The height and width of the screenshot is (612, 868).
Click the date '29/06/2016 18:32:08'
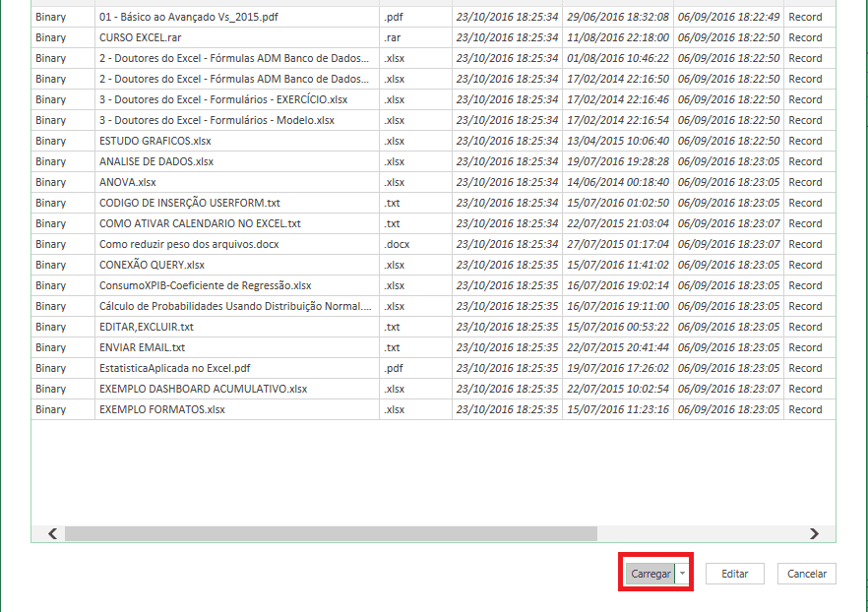[x=618, y=17]
